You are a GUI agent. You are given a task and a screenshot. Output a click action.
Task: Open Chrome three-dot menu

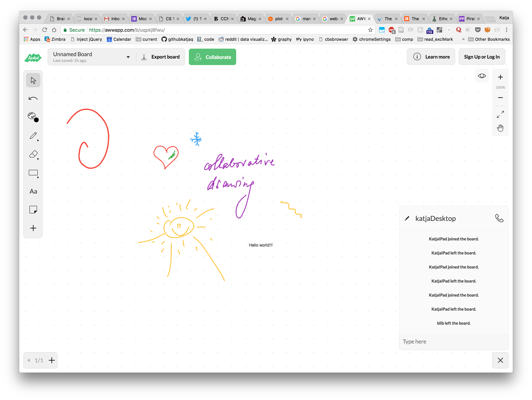click(506, 30)
